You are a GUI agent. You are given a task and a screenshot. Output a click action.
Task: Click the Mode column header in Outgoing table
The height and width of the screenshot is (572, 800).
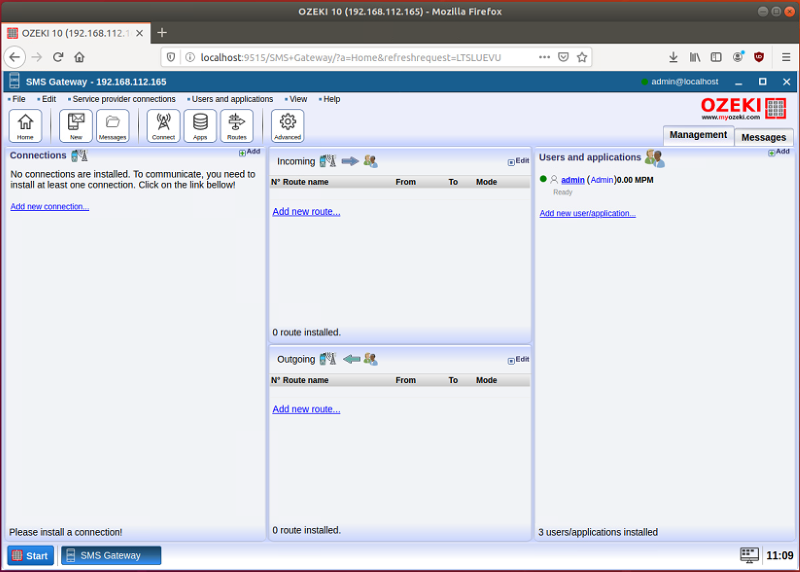click(486, 380)
